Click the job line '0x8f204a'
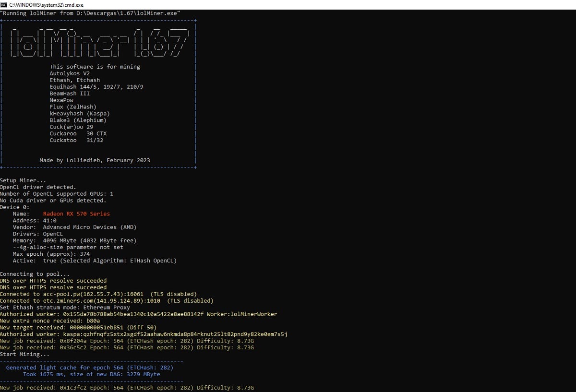This screenshot has width=576, height=392. tap(127, 341)
